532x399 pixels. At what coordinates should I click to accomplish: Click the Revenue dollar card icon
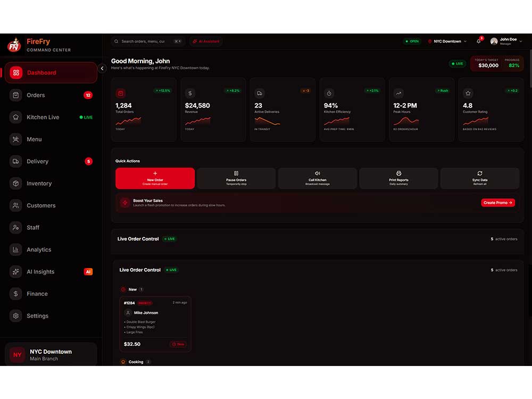tap(190, 93)
